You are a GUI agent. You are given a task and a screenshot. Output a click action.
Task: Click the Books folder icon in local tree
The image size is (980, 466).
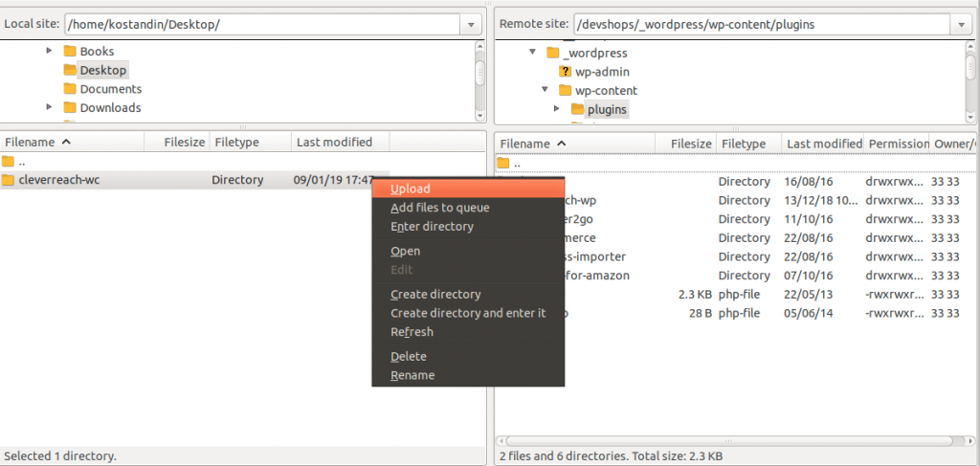[x=70, y=52]
